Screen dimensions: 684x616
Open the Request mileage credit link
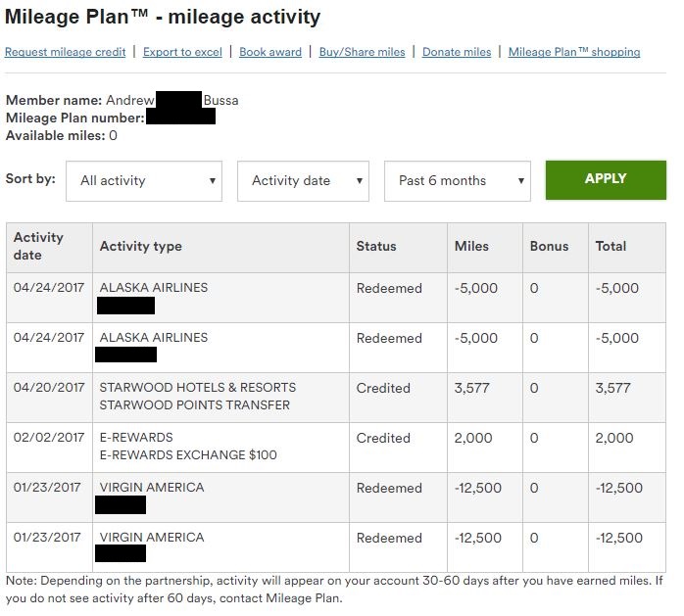click(x=66, y=52)
